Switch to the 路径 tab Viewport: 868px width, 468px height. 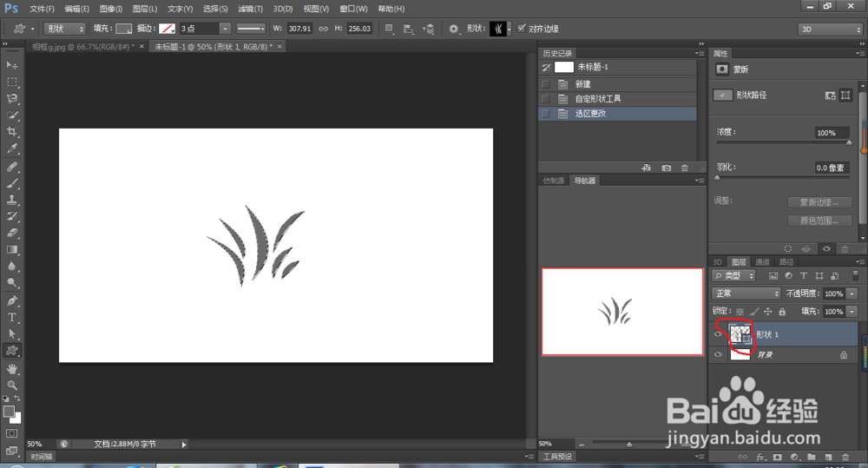pyautogui.click(x=786, y=262)
